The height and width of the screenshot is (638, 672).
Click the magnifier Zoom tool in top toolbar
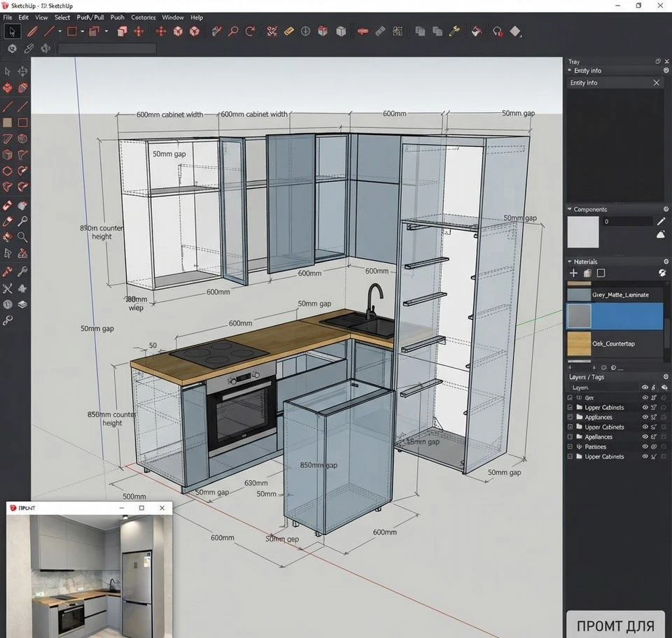point(233,31)
